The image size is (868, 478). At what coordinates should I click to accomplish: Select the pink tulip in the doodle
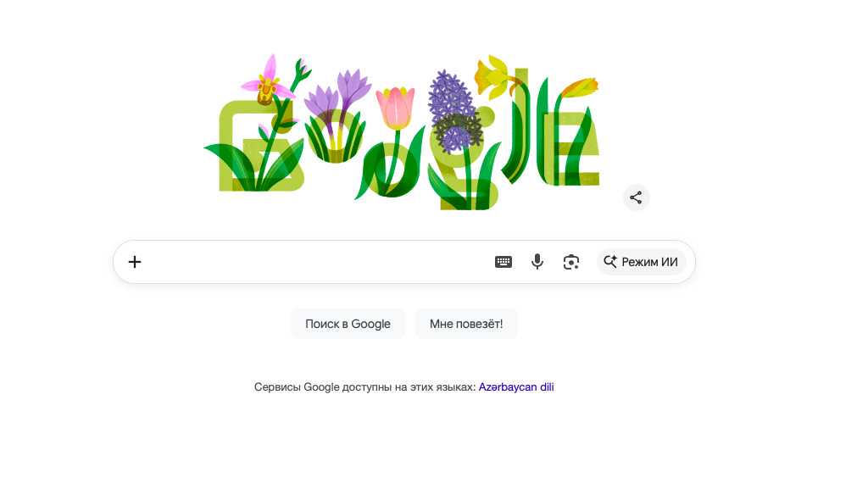click(396, 107)
